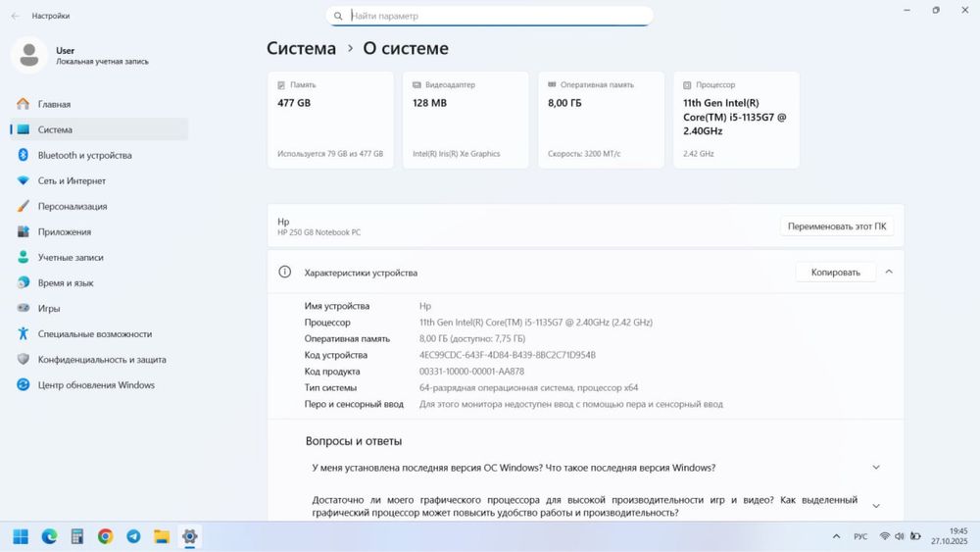The height and width of the screenshot is (552, 980).
Task: Open the Оперативная память card
Action: coord(602,120)
